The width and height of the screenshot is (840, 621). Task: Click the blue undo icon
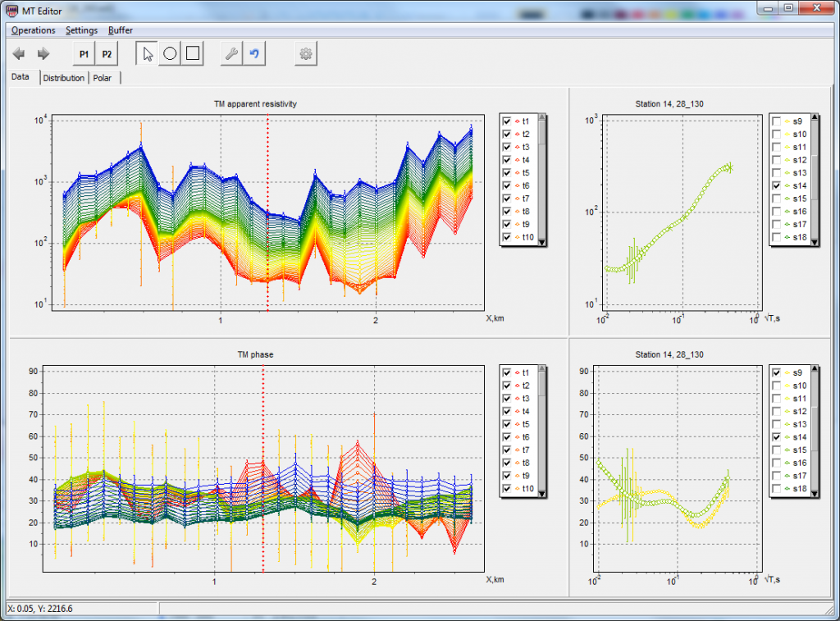(x=253, y=53)
